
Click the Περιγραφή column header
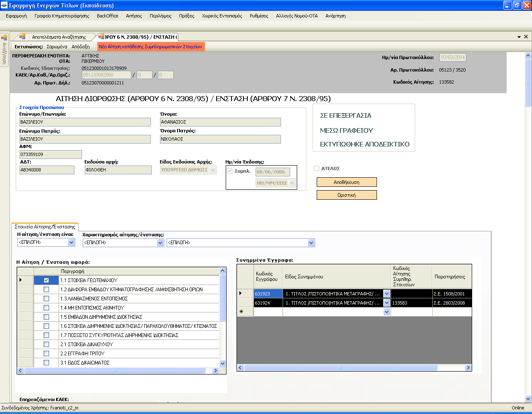(x=139, y=271)
